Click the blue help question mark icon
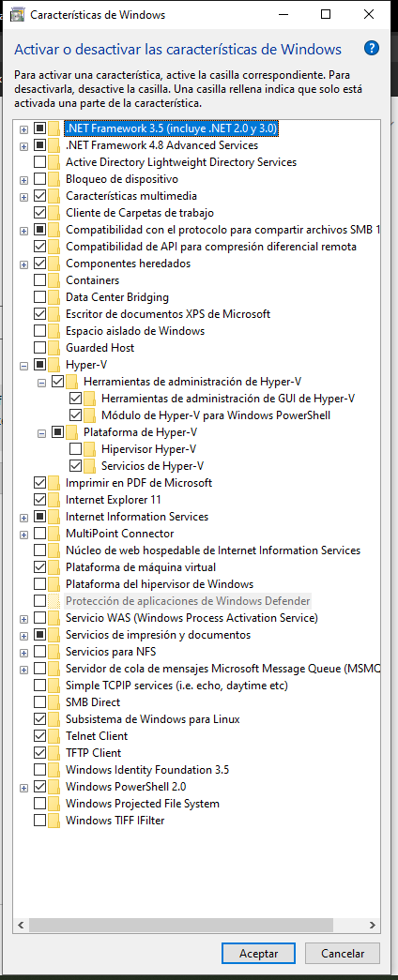The height and width of the screenshot is (980, 398). tap(371, 48)
